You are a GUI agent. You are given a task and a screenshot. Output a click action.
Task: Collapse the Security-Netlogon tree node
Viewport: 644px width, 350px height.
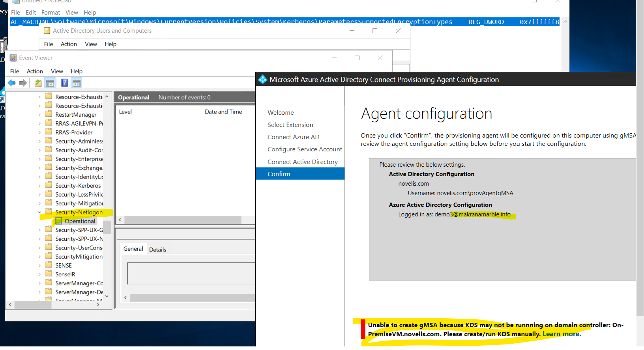pos(39,212)
